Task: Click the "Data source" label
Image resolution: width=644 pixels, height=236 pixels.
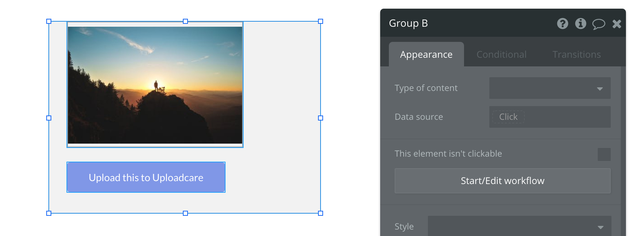Action: pos(419,117)
